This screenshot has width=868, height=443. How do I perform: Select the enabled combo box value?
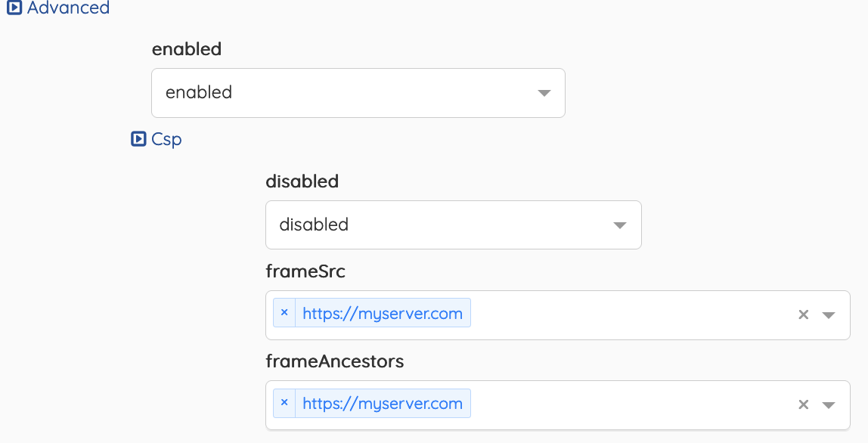pyautogui.click(x=358, y=93)
